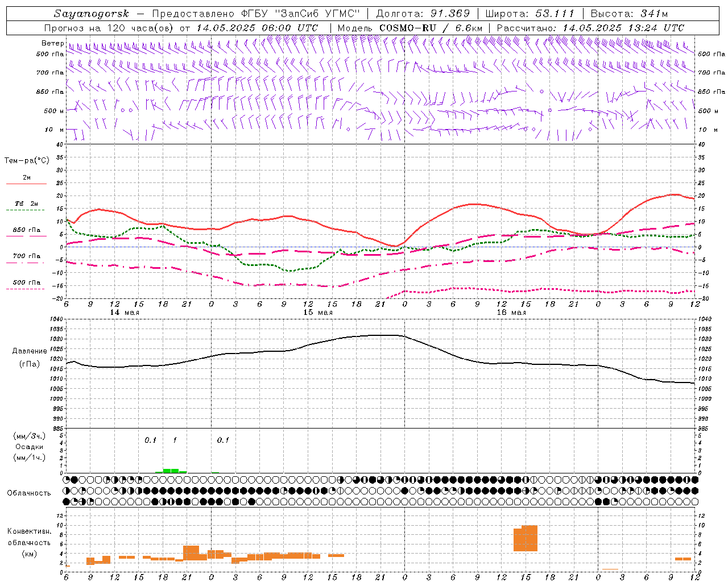
Task: Click the 'Модель COSMO-RU / 6.6км' text
Action: 410,28
